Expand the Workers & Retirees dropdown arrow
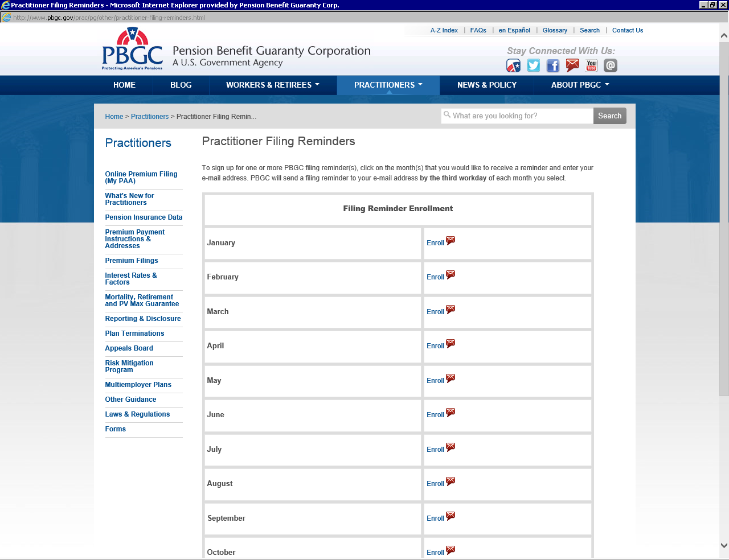Image resolution: width=729 pixels, height=560 pixels. 317,85
